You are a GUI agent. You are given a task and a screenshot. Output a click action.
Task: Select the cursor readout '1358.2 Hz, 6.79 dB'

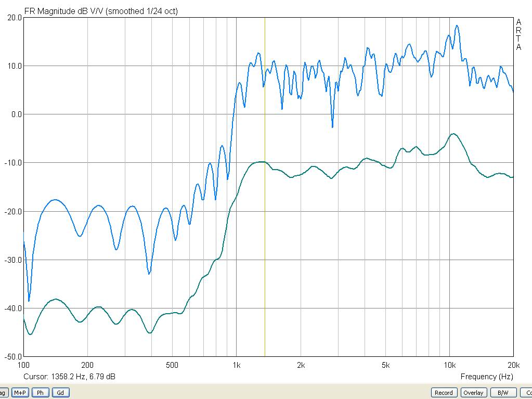[x=83, y=377]
